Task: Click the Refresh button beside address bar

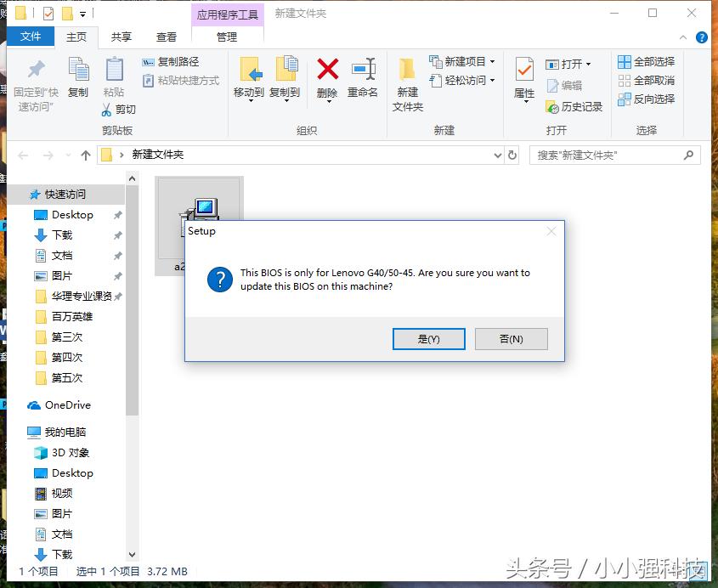Action: point(512,155)
